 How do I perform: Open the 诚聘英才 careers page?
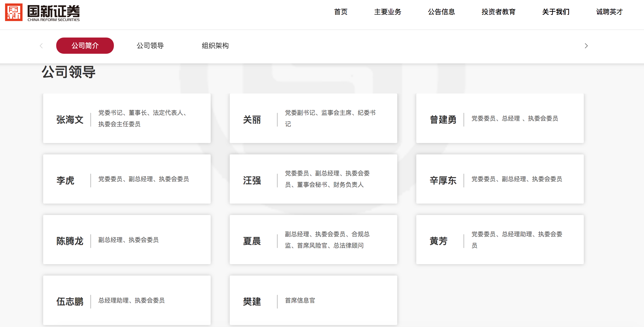click(609, 12)
